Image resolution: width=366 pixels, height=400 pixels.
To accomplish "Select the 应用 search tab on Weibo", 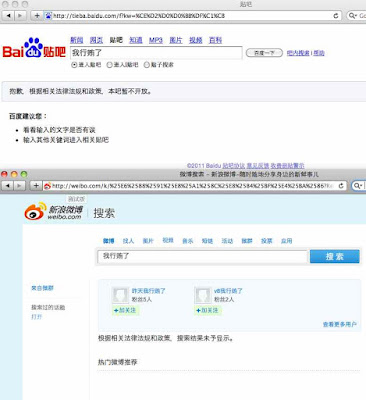I will click(286, 241).
